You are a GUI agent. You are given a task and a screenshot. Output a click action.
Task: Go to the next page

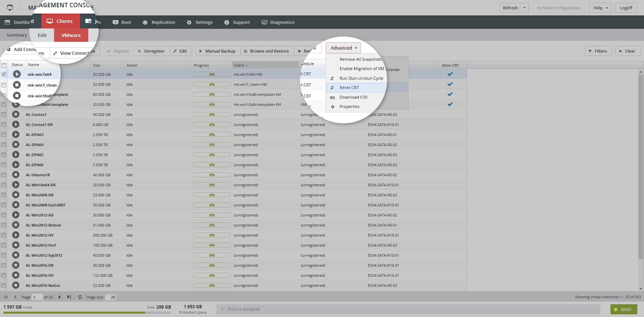click(59, 297)
